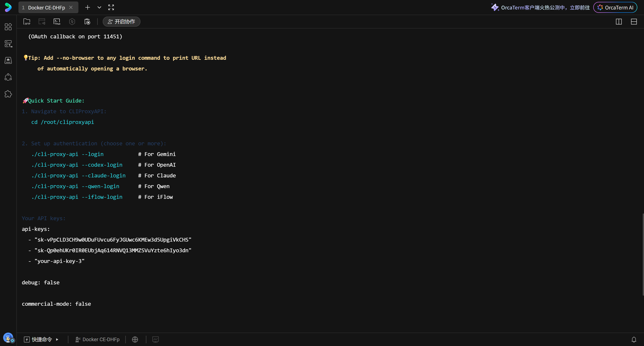Screen dimensions: 644x346
Task: Click the hexagon tool icon in toolbar
Action: pos(72,22)
